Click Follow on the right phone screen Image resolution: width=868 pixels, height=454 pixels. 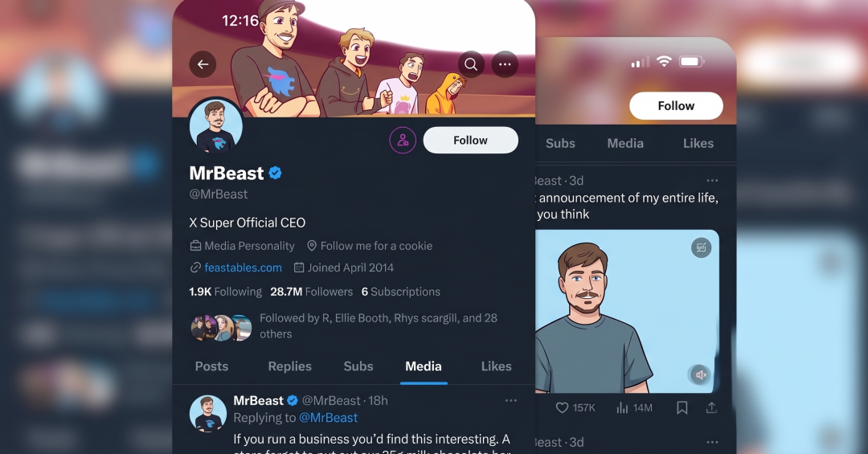(x=676, y=106)
